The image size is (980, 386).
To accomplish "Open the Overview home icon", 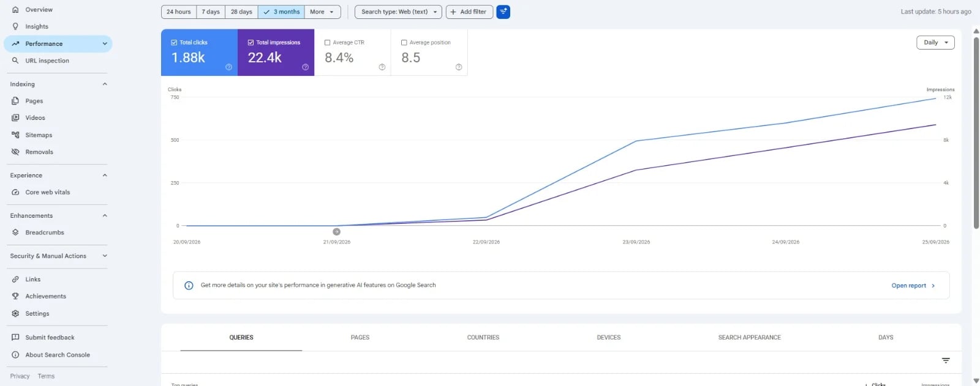I will click(x=15, y=10).
